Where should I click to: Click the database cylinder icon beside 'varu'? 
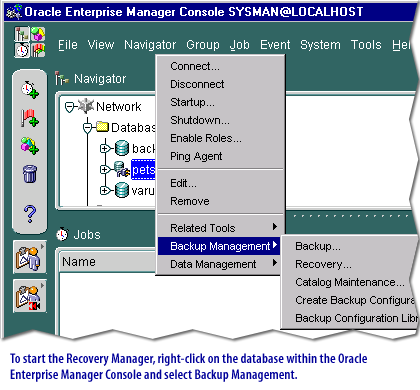tap(122, 190)
